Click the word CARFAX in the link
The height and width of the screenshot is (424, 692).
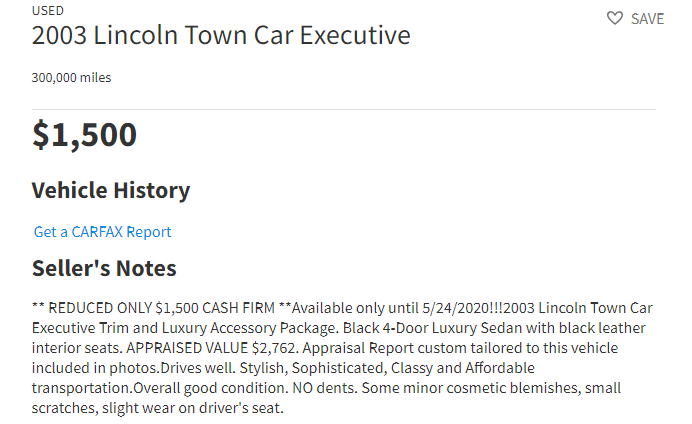click(97, 232)
